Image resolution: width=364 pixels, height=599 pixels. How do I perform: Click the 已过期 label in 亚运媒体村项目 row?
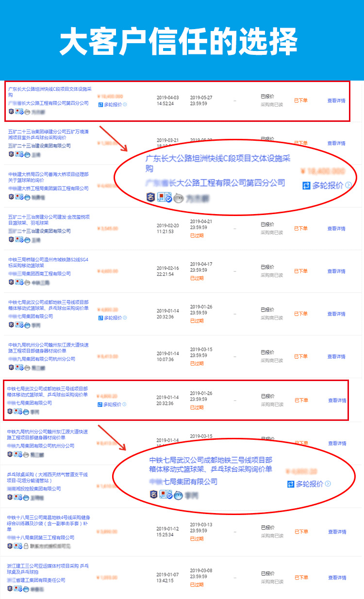[x=197, y=584]
